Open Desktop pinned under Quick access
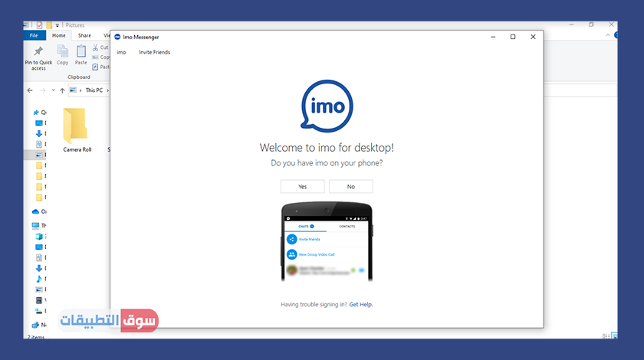644x360 pixels. [x=39, y=123]
